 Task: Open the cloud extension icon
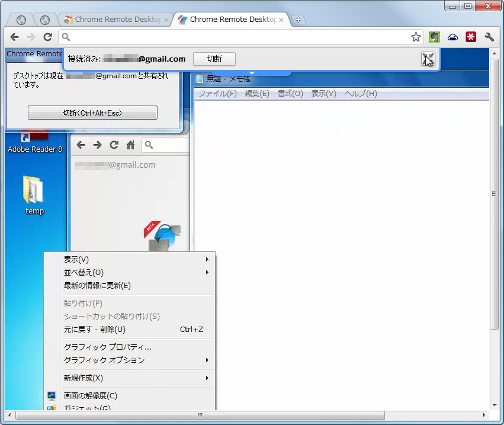pos(452,37)
